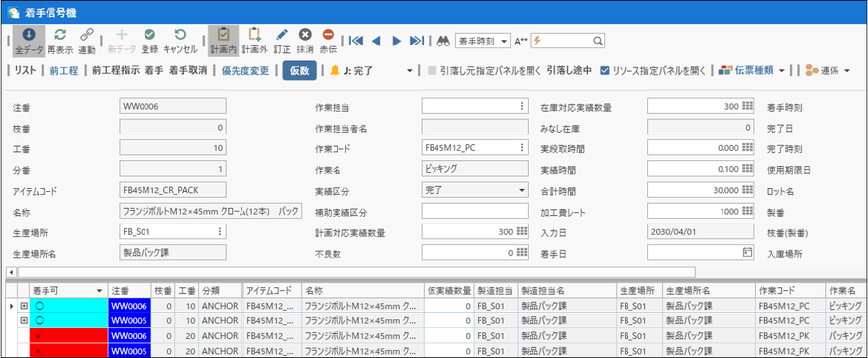
Task: Click the 再表示 refresh icon
Action: click(60, 35)
